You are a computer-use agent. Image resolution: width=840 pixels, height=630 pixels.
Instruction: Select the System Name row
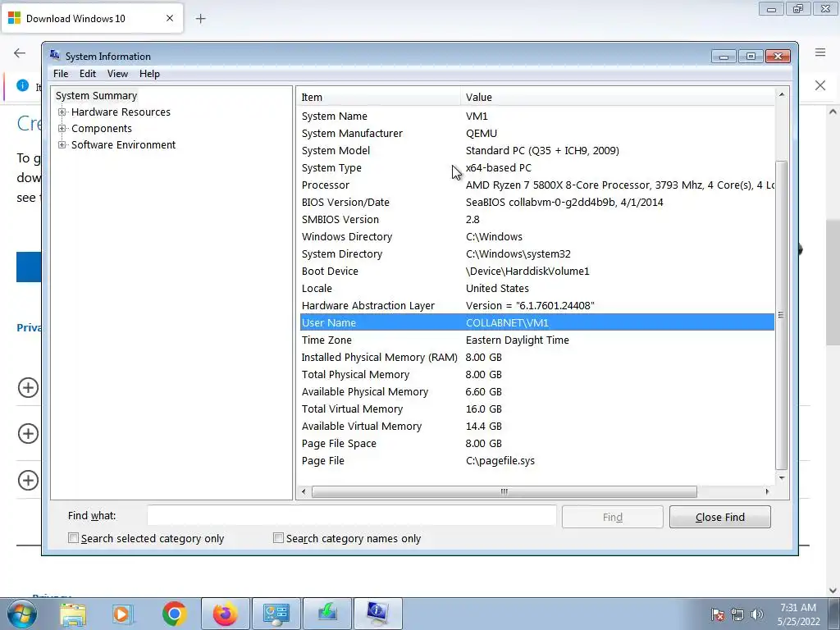click(x=536, y=116)
